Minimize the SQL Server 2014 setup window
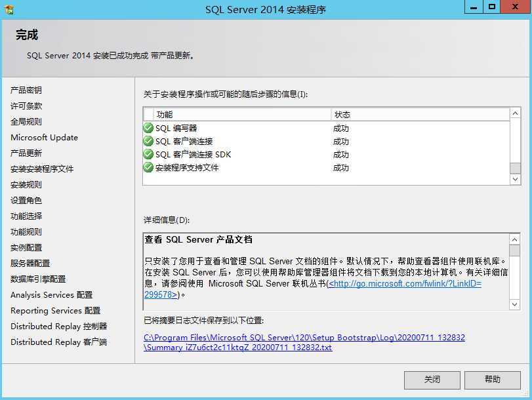Image resolution: width=532 pixels, height=400 pixels. pos(474,7)
